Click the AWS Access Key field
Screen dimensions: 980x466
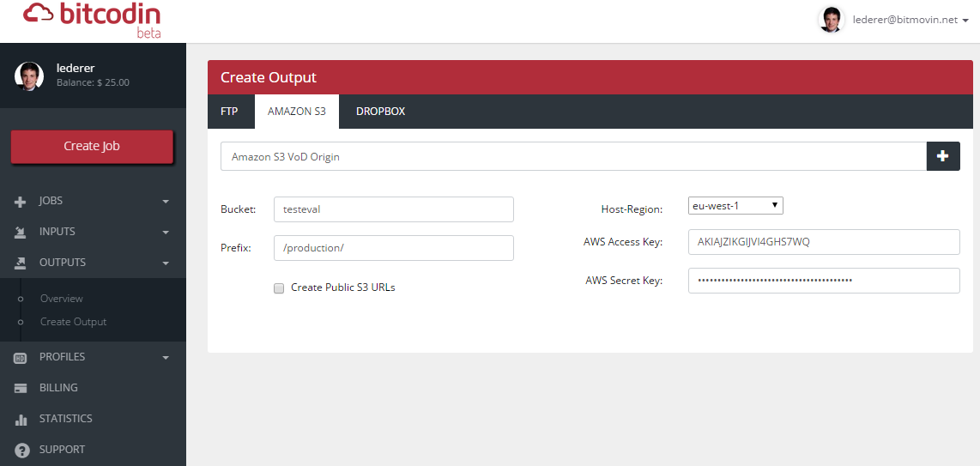pos(824,242)
